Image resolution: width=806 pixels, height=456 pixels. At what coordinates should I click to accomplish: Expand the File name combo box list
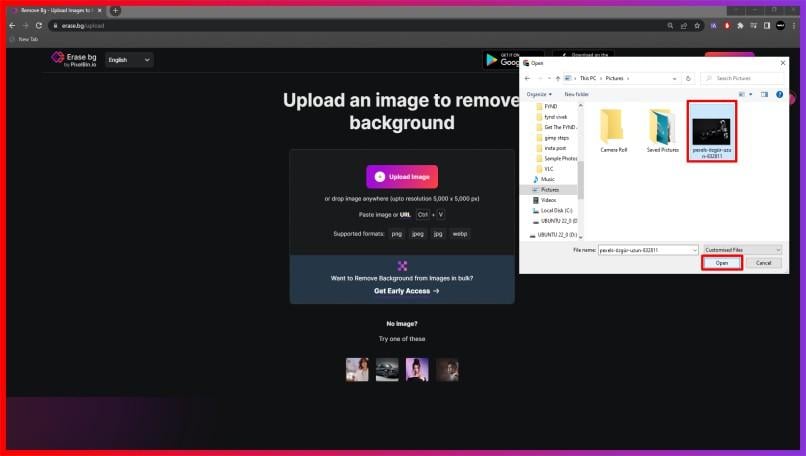tap(694, 249)
